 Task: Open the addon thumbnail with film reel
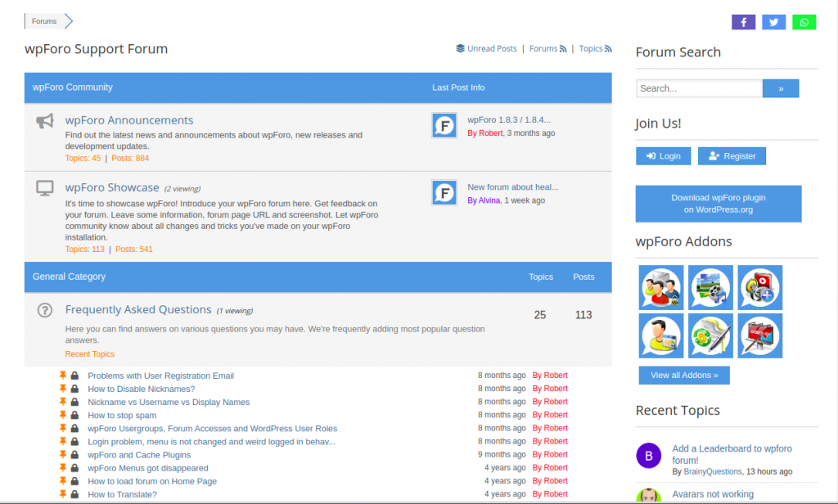(x=710, y=287)
